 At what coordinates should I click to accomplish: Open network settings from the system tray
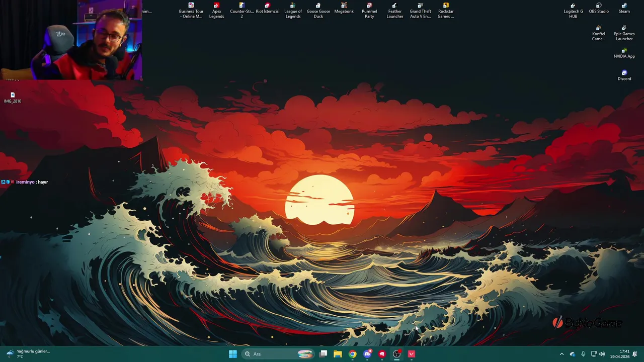(x=594, y=354)
